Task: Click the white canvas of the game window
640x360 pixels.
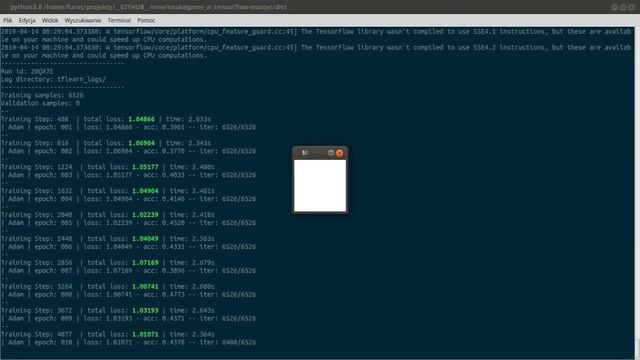Action: tap(320, 186)
